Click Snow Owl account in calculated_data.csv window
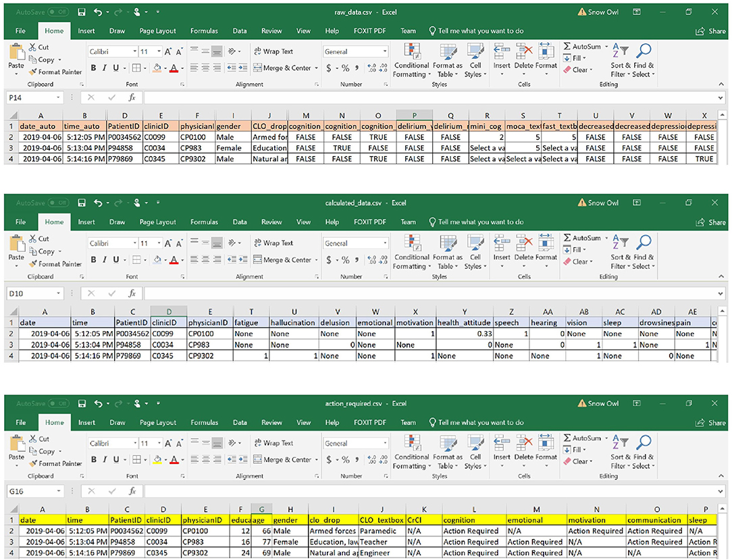 point(598,203)
